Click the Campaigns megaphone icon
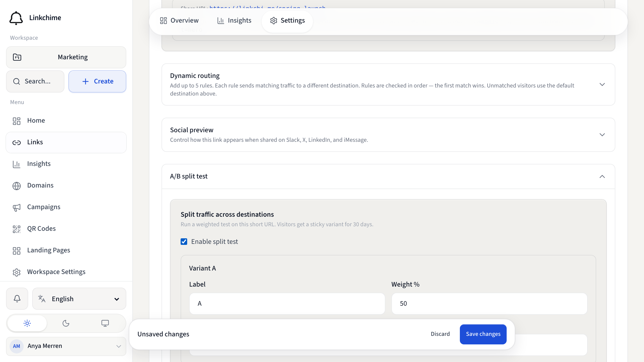Image resolution: width=644 pixels, height=362 pixels. point(17,207)
